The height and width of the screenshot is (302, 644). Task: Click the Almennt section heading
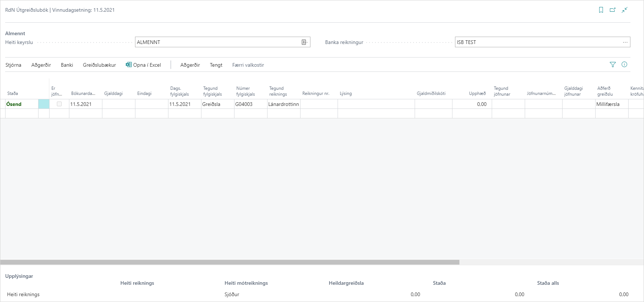click(x=15, y=33)
